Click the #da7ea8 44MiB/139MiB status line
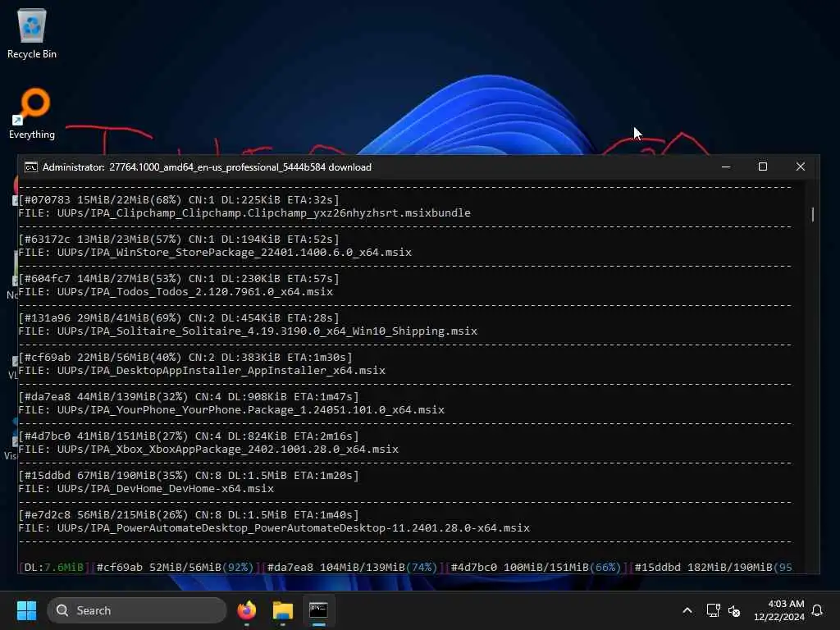Image resolution: width=840 pixels, height=630 pixels. pos(189,396)
